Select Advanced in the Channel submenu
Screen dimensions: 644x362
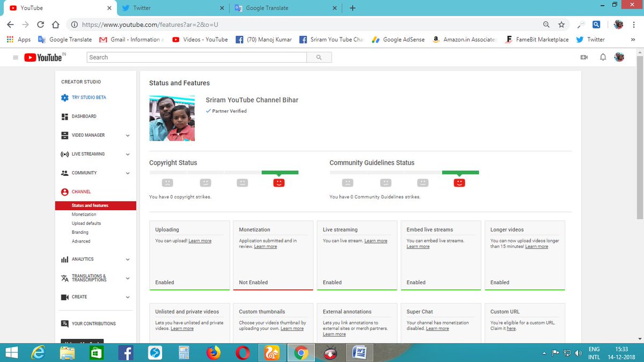[x=81, y=241]
